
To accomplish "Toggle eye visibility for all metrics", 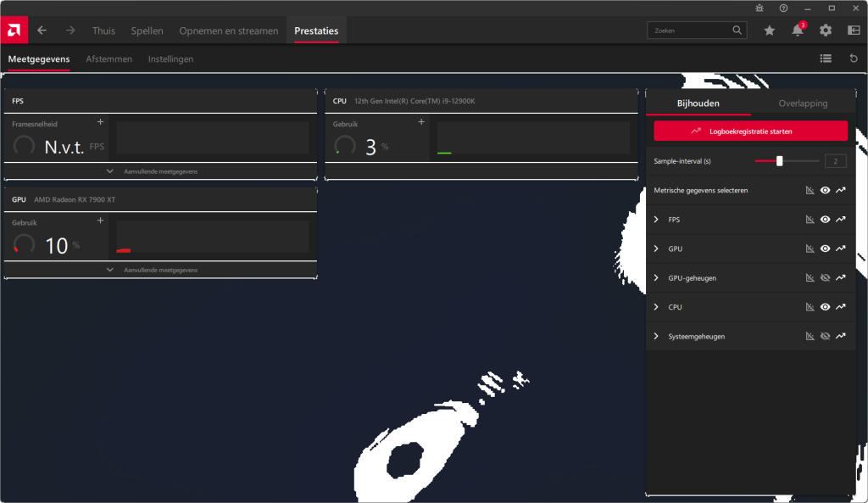I will click(x=826, y=190).
